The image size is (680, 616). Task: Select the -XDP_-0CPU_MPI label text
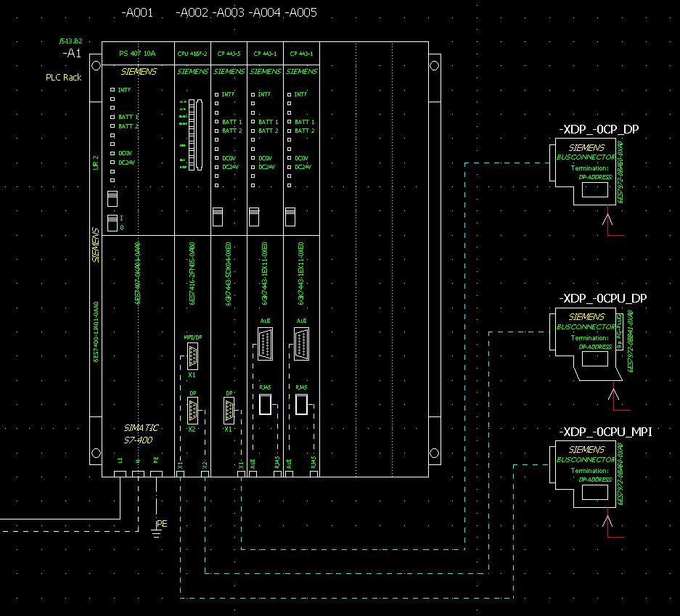tap(605, 432)
